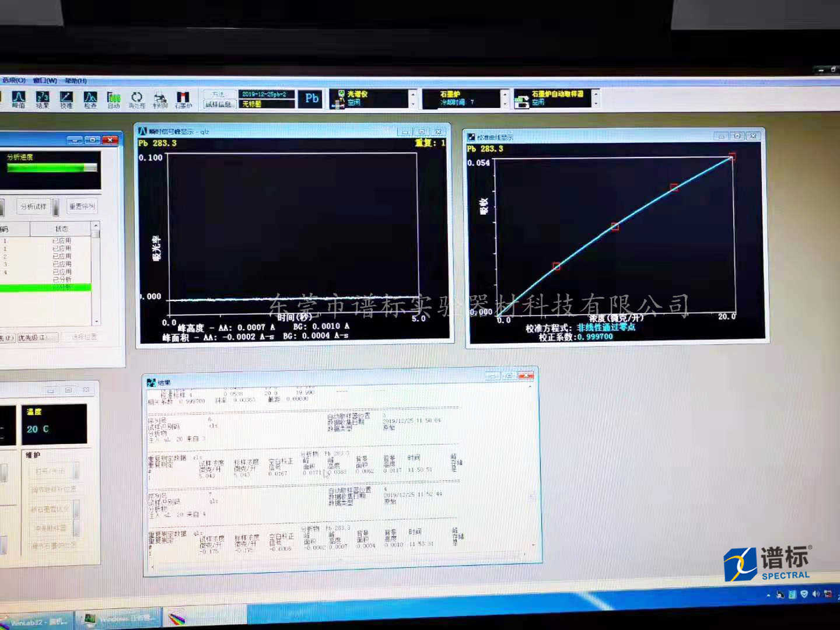Click the 分析试样 button
840x630 pixels.
click(x=33, y=206)
